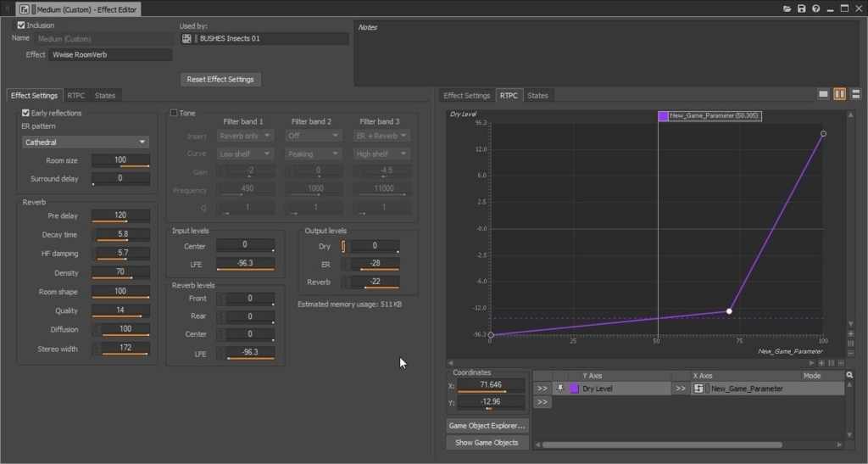Open help with the question mark icon
Viewport: 868px width, 464px height.
[x=815, y=8]
